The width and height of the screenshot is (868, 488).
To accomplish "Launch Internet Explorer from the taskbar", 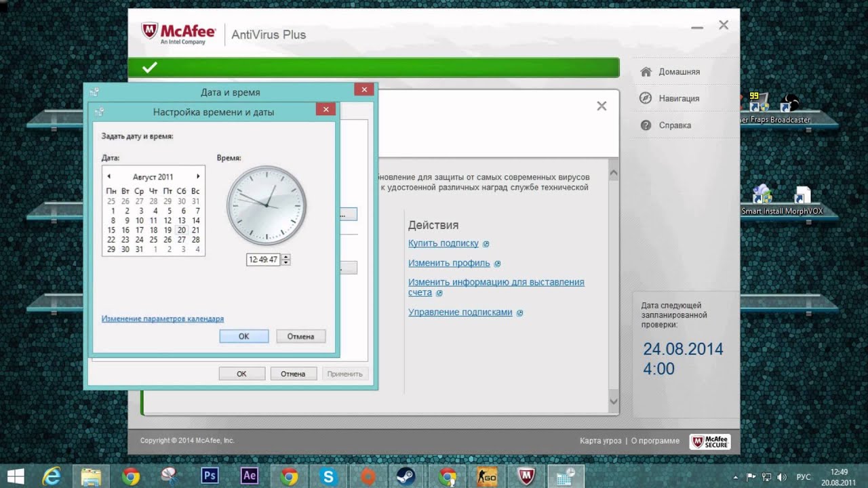I will [52, 476].
